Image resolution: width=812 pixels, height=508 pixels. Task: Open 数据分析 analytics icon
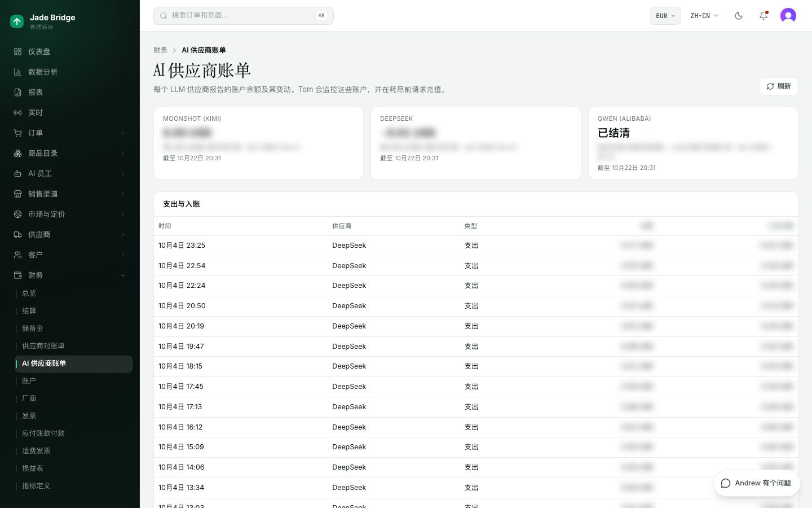tap(17, 72)
